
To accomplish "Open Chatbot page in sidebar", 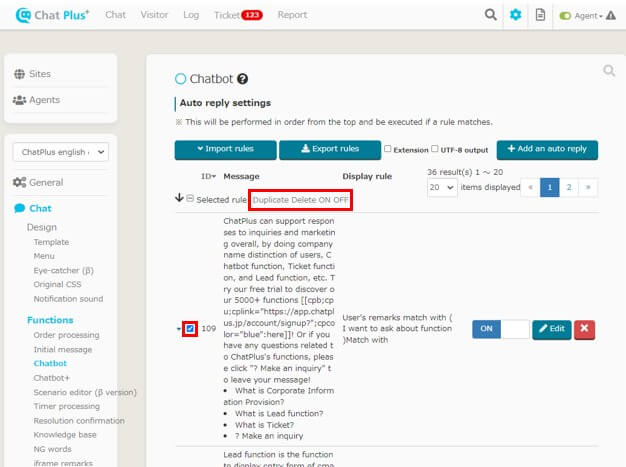I will tap(50, 363).
